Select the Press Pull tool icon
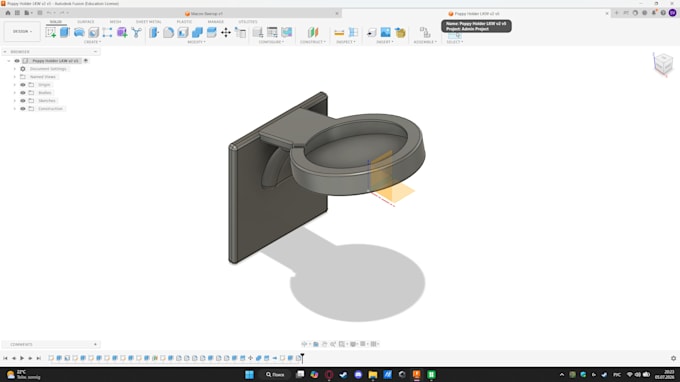This screenshot has width=680, height=382. pos(154,32)
